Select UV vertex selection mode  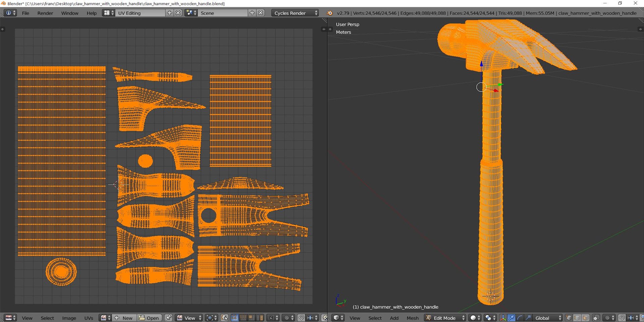click(x=235, y=318)
